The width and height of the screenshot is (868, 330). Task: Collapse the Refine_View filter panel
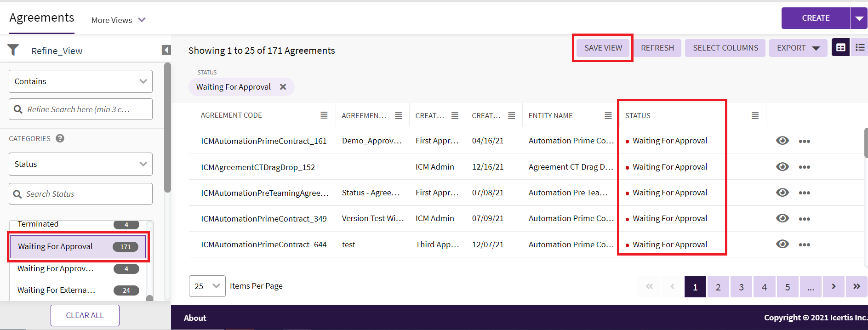coord(166,50)
